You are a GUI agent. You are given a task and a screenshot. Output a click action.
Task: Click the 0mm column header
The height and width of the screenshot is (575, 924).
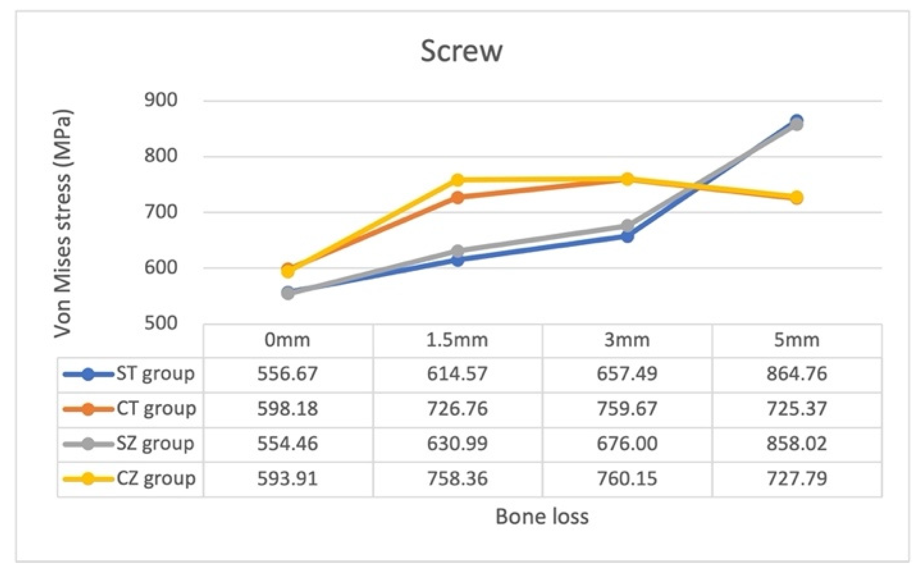pyautogui.click(x=288, y=340)
